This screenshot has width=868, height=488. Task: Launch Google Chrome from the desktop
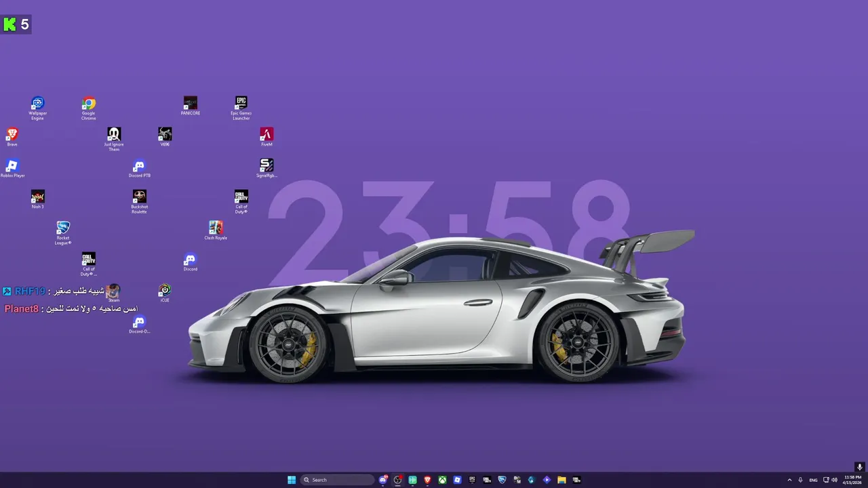(88, 108)
